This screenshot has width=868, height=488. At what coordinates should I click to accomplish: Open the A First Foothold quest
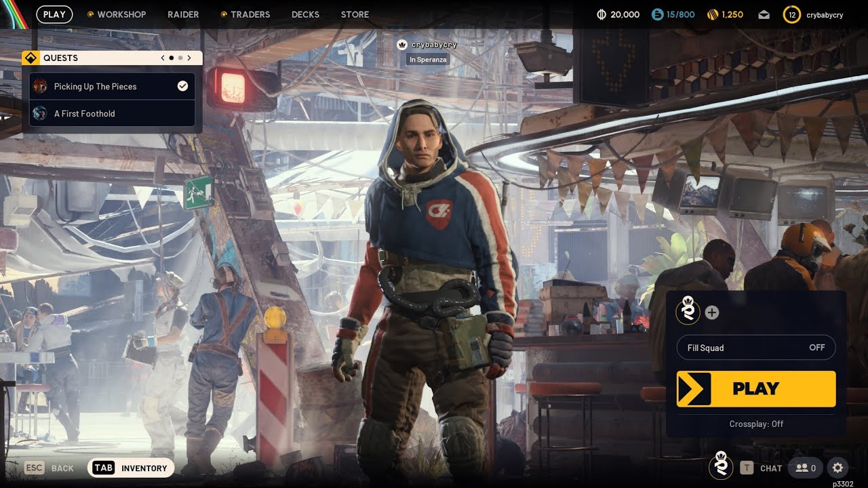click(x=112, y=113)
